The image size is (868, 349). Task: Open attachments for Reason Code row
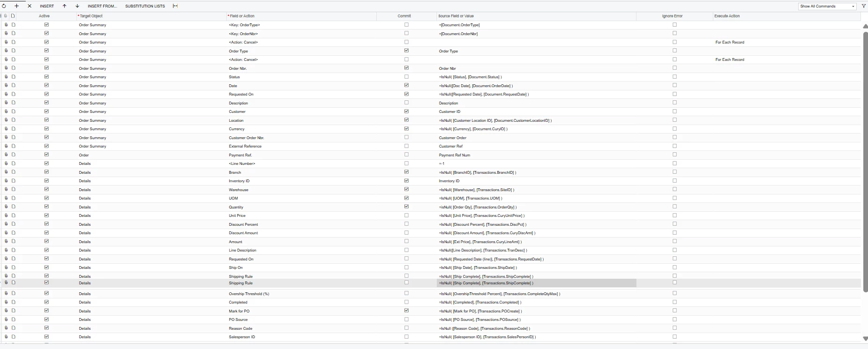point(6,328)
